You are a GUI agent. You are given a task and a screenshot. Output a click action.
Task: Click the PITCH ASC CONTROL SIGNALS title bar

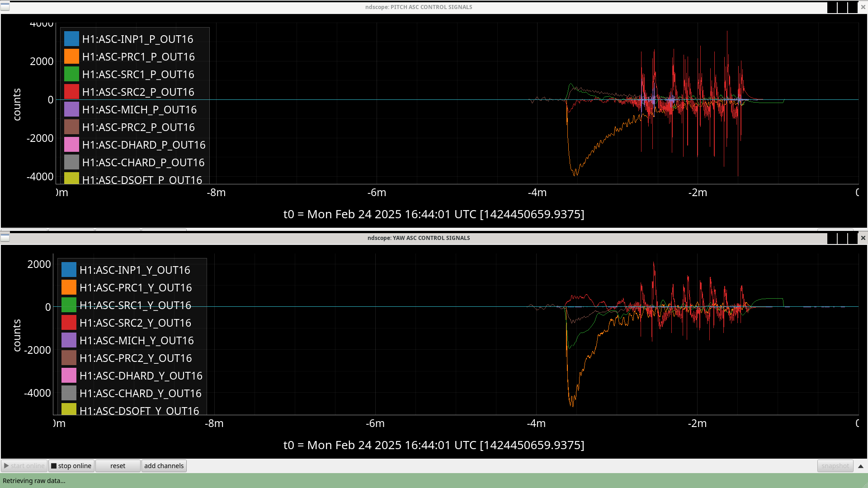click(419, 7)
